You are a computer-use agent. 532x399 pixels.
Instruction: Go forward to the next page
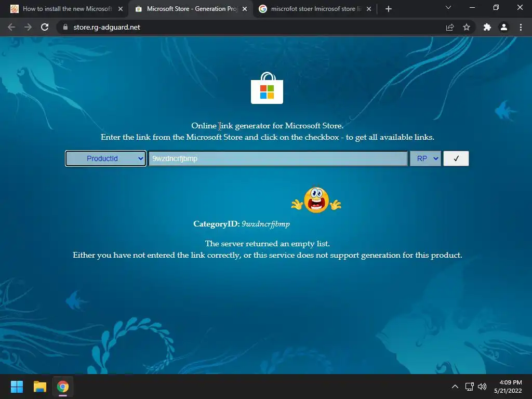(28, 27)
